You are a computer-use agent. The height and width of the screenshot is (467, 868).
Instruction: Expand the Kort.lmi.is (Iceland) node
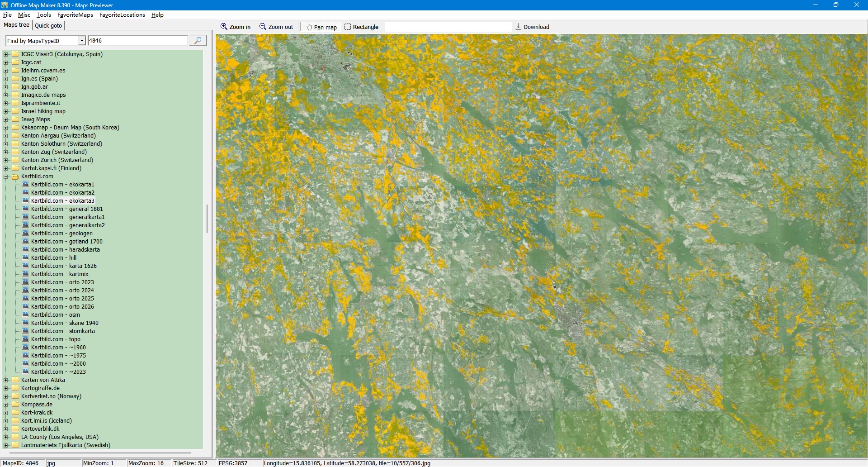pos(6,421)
